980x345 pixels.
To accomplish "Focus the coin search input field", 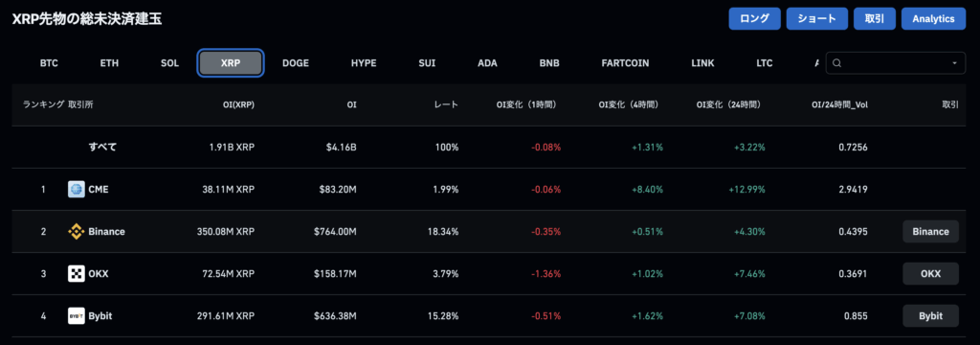I will point(895,63).
